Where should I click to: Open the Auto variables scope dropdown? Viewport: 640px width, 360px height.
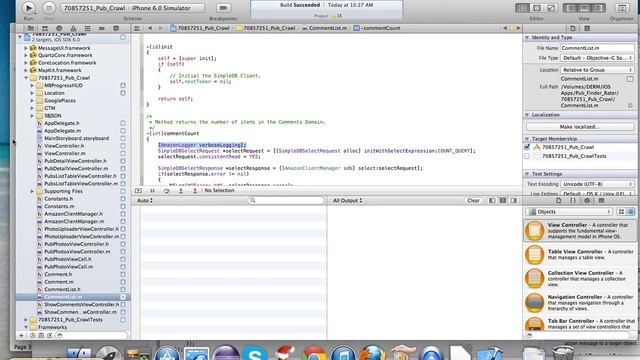coord(145,201)
